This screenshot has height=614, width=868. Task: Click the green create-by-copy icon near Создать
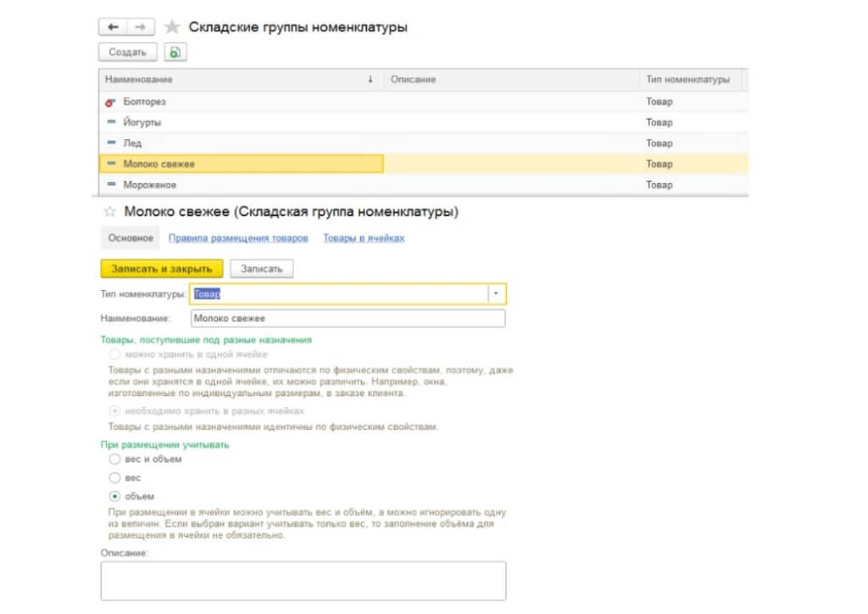[x=174, y=52]
